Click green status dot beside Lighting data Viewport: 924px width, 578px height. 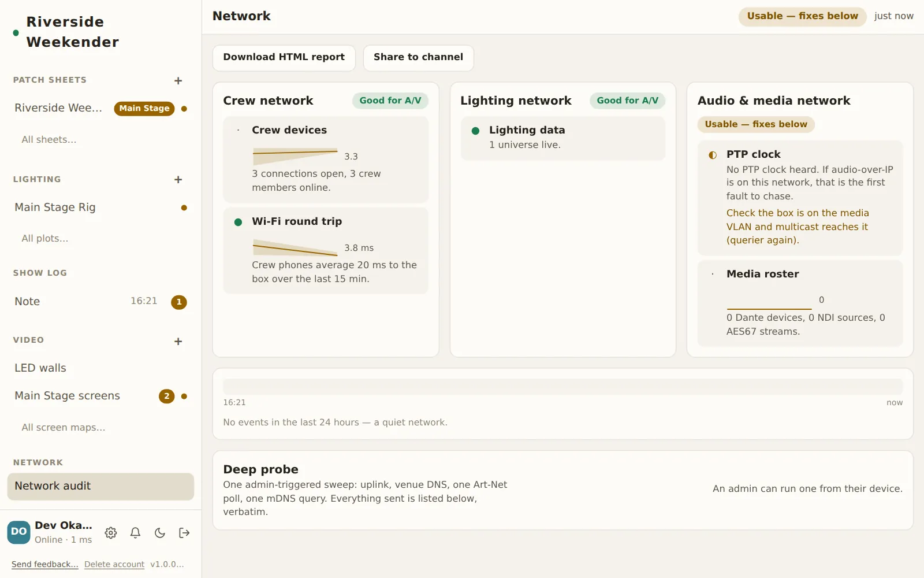[x=475, y=131]
